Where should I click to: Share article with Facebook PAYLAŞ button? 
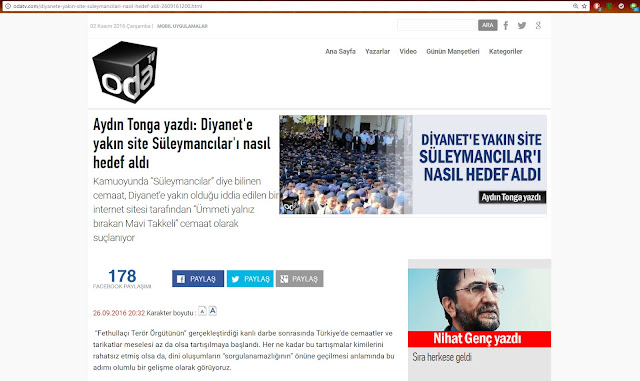coord(198,279)
